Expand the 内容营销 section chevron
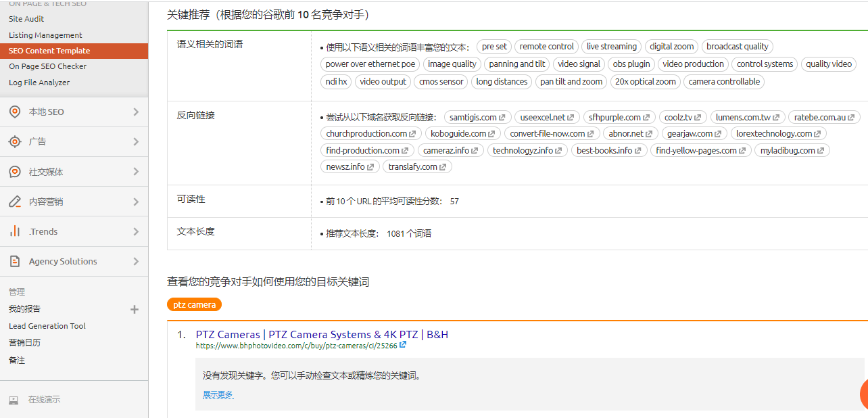 (x=136, y=202)
